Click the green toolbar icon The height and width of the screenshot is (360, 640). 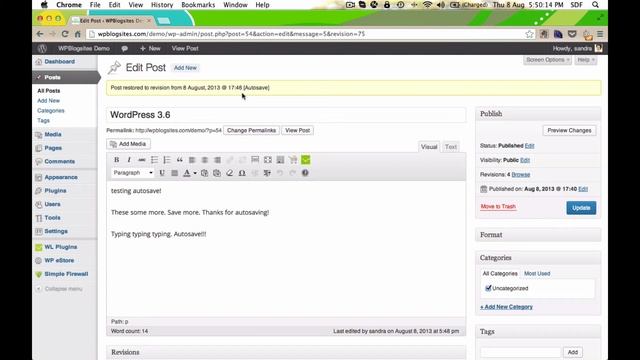point(306,160)
